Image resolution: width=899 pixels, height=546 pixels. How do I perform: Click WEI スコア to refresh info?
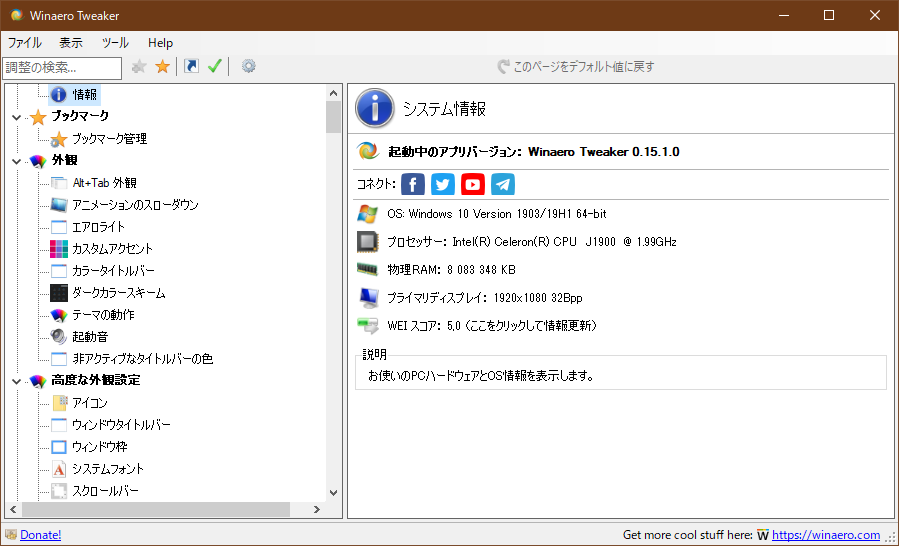tap(492, 326)
